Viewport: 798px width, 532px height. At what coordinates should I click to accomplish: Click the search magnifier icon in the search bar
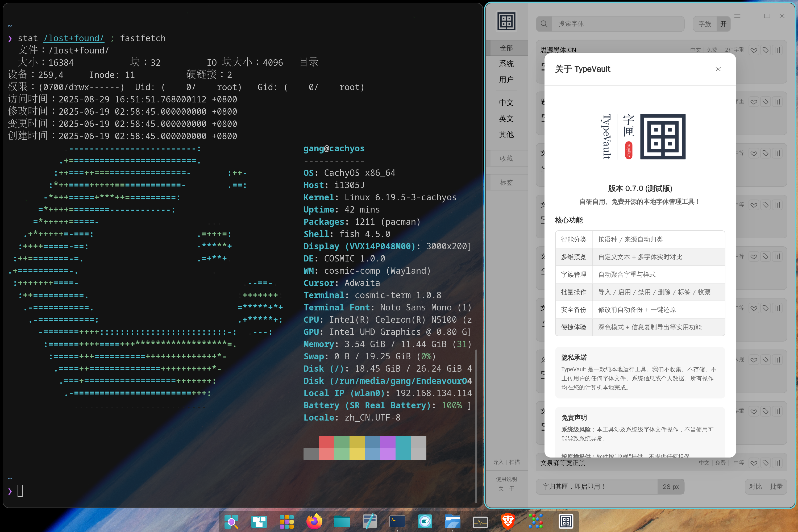pos(544,24)
